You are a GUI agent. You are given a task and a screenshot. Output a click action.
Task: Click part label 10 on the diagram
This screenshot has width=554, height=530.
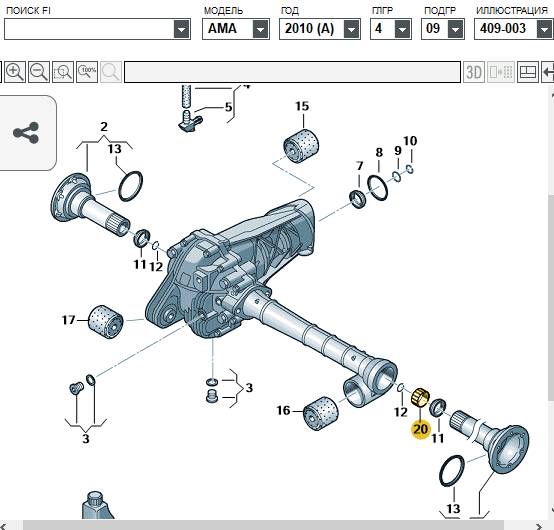pyautogui.click(x=410, y=141)
